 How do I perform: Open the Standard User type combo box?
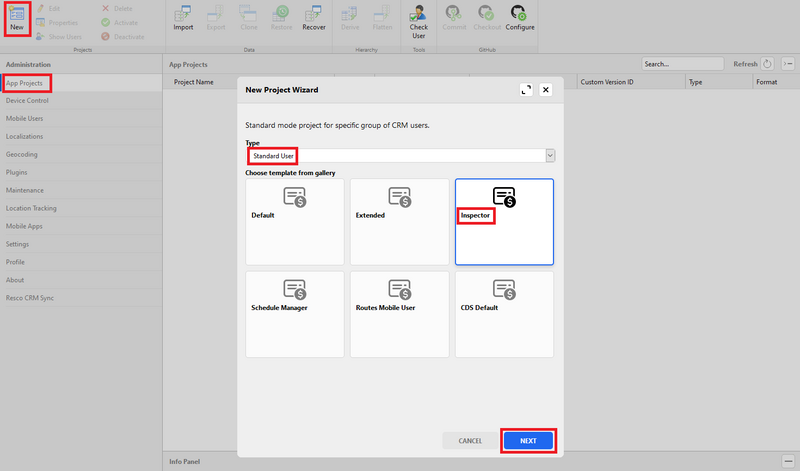tap(395, 156)
